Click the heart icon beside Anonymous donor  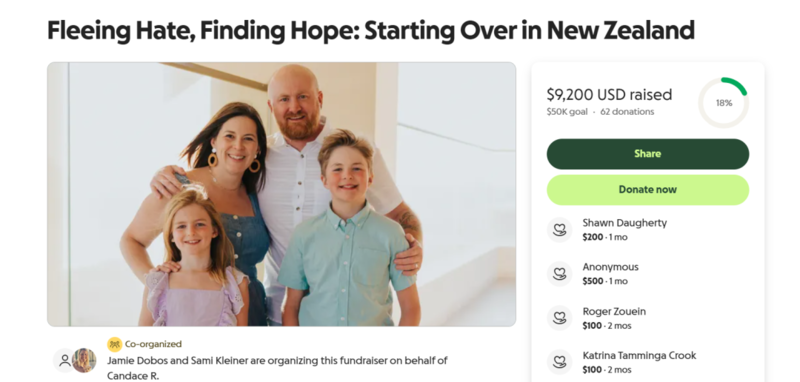pos(560,274)
